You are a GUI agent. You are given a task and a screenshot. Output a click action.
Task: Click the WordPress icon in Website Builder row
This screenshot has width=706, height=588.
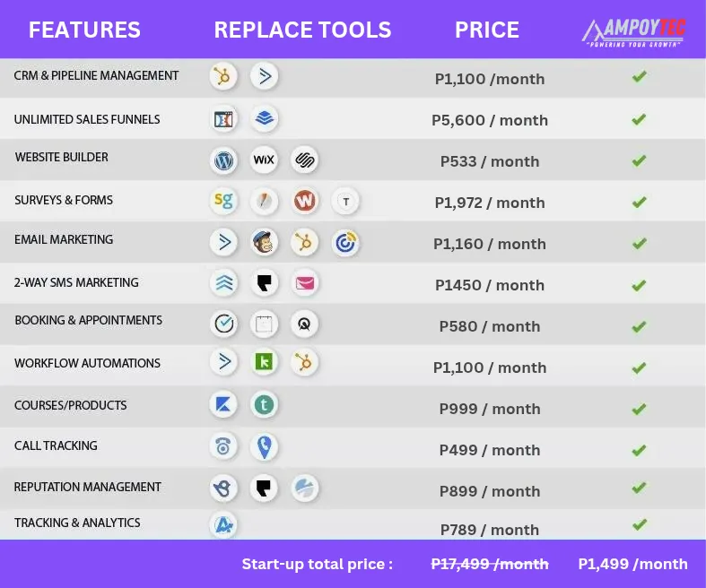(x=223, y=160)
